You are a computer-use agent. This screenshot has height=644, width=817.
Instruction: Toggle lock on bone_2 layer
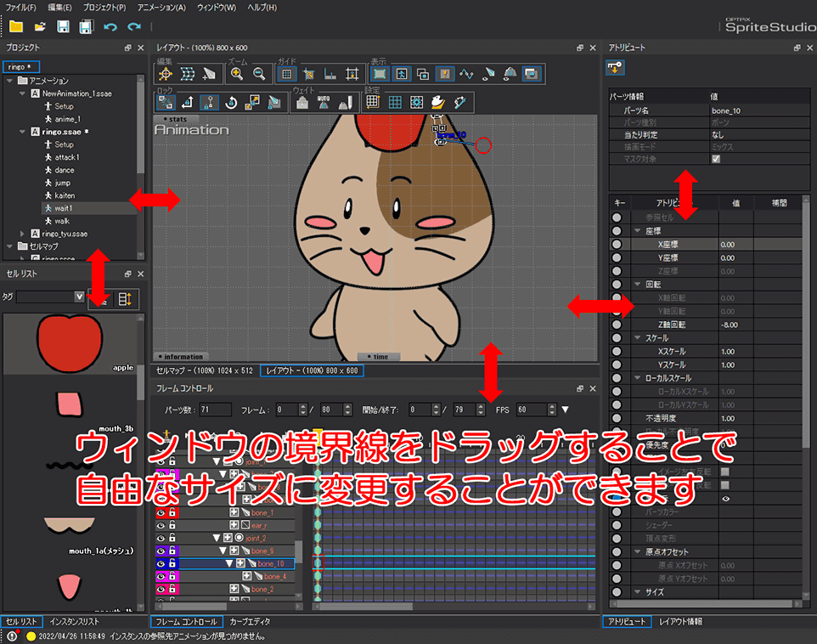pos(172,590)
